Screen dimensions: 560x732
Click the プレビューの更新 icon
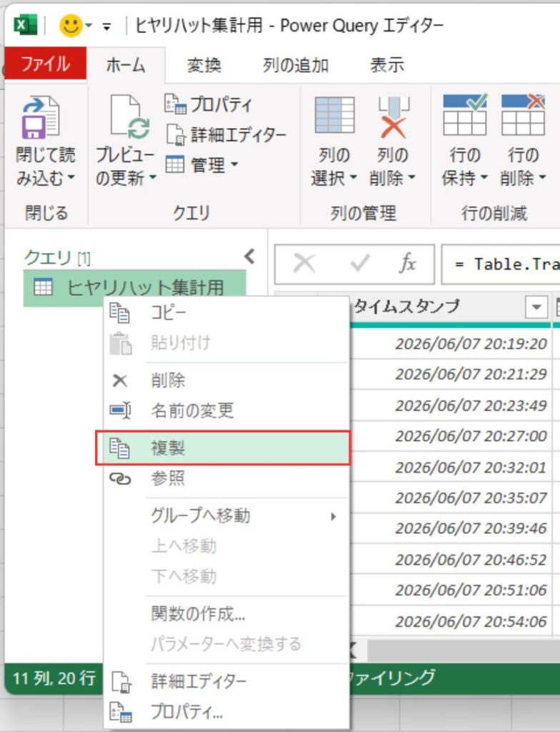point(130,118)
